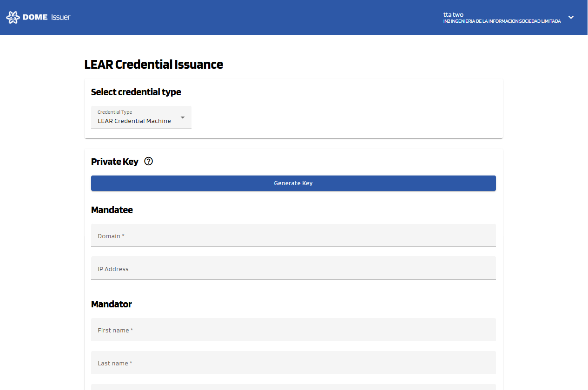Click the small 'Credential Type' field label

[114, 112]
